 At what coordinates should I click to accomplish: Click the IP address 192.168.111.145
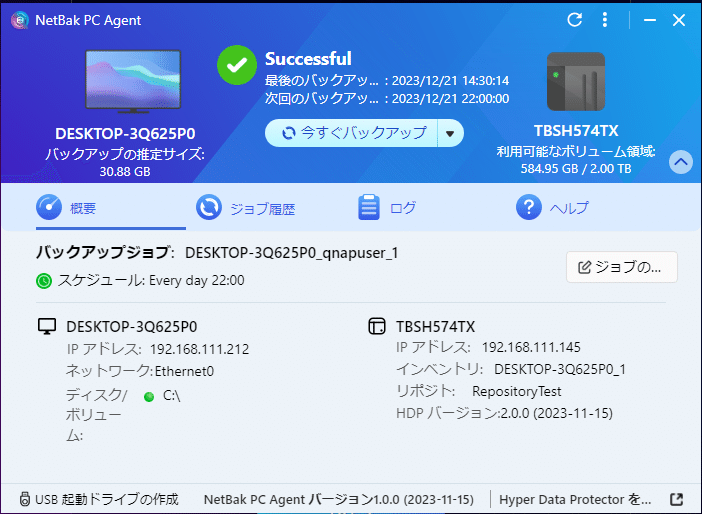tap(531, 347)
